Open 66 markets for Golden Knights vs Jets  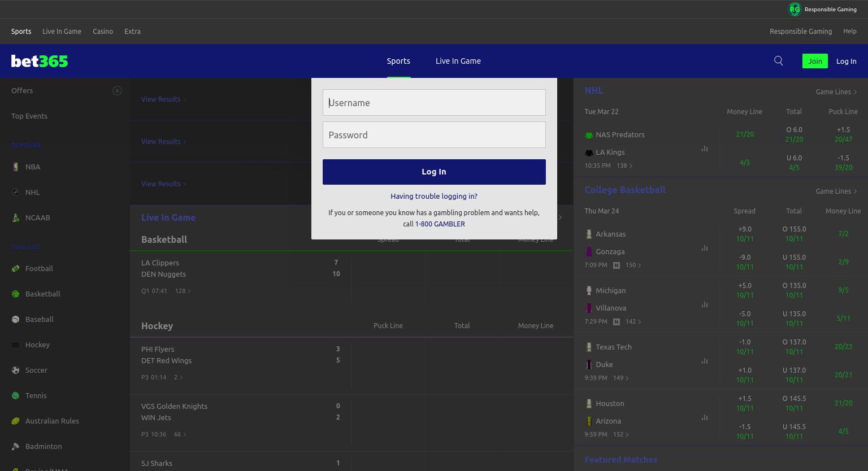pyautogui.click(x=180, y=434)
